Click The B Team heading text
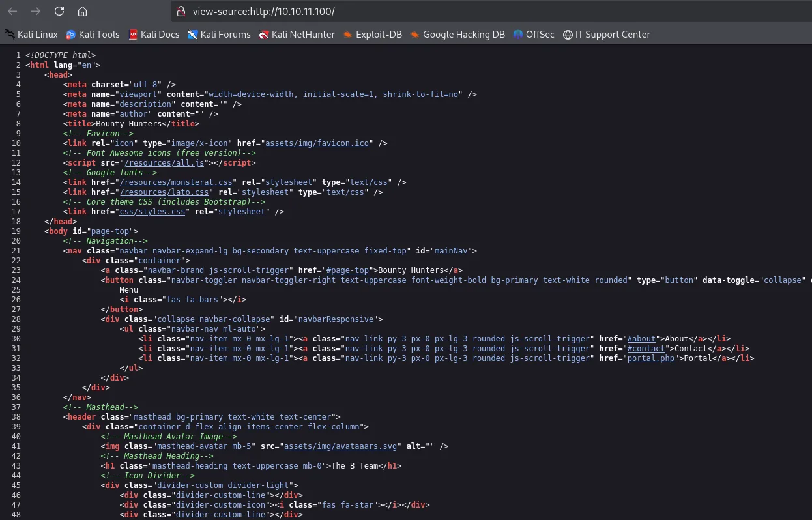 [355, 466]
